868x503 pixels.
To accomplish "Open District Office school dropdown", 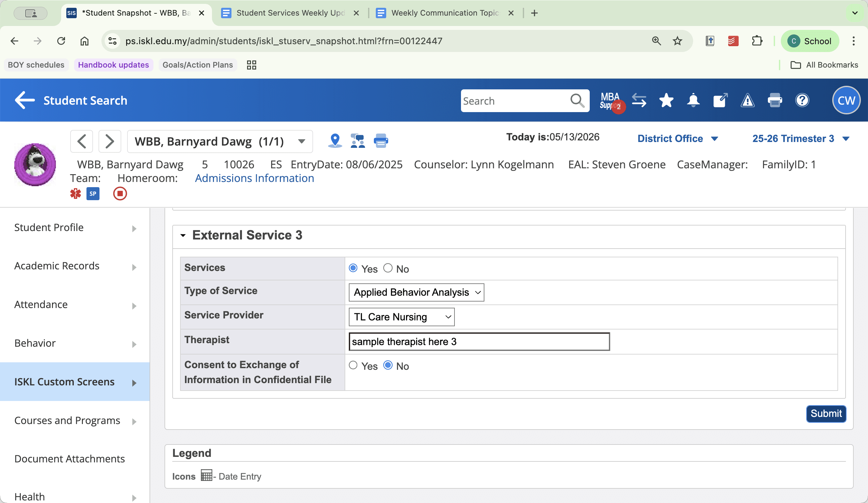I will (677, 138).
